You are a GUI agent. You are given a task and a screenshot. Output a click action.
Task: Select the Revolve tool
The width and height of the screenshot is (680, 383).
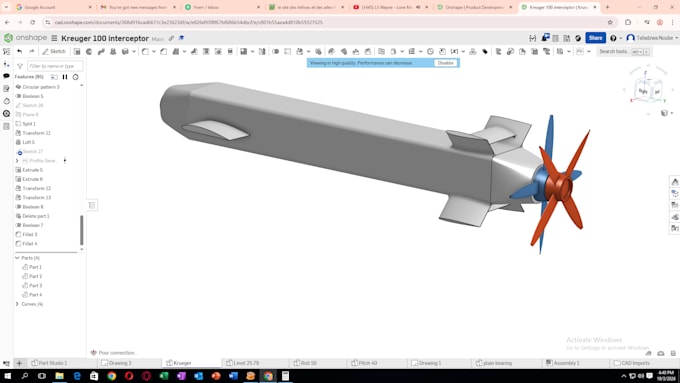coord(89,51)
